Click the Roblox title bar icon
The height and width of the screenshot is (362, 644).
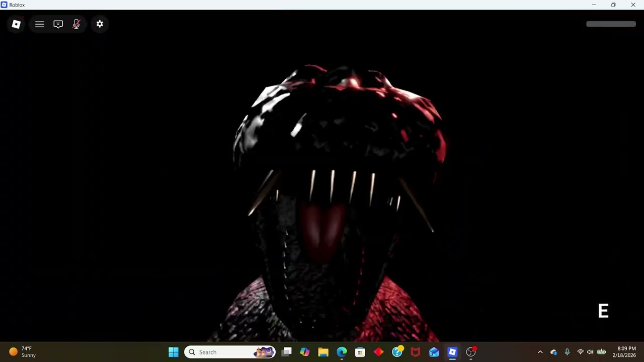[x=4, y=5]
